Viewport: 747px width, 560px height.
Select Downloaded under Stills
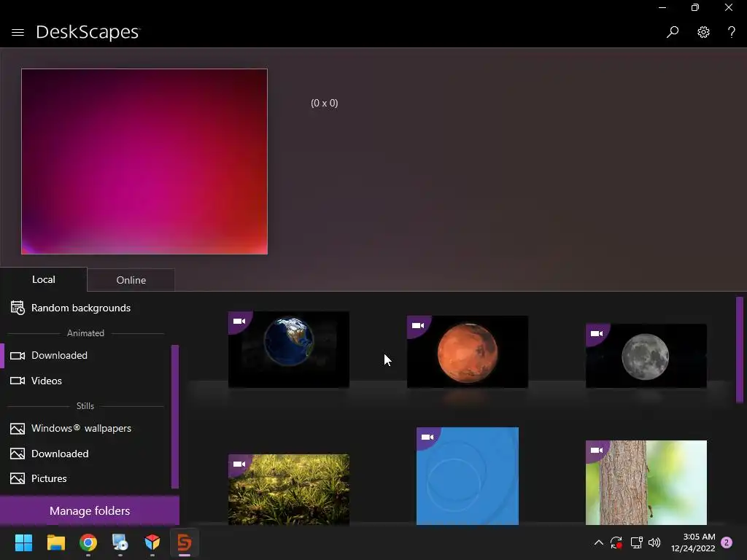click(60, 454)
